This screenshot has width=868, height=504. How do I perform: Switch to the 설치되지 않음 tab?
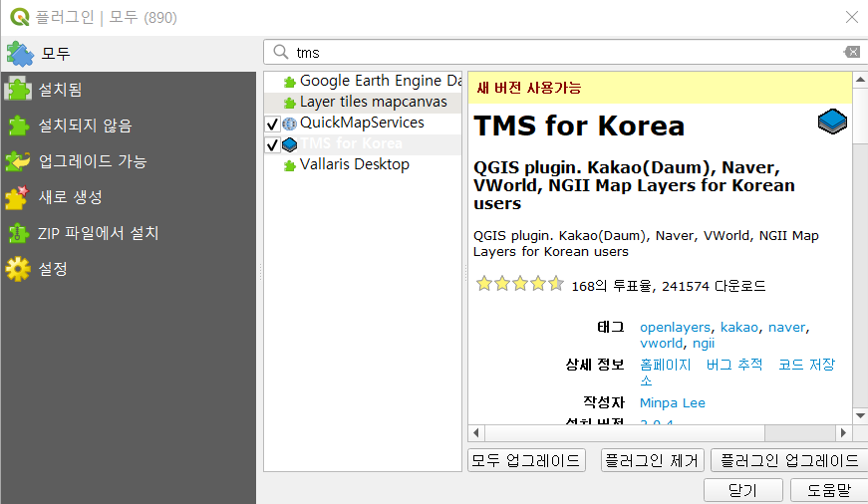coord(129,126)
